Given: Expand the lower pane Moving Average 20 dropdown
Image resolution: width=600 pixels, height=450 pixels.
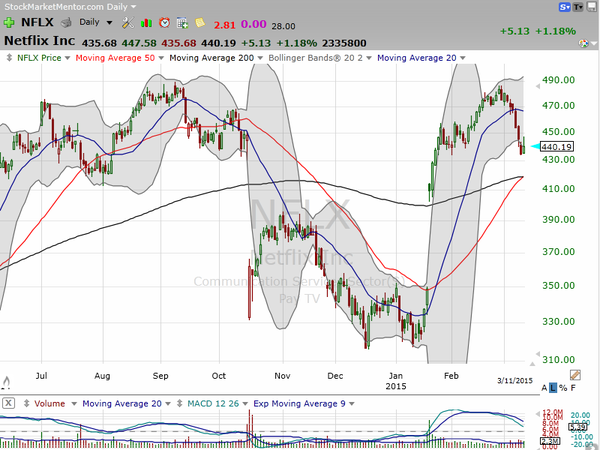Looking at the screenshot, I should [x=168, y=404].
